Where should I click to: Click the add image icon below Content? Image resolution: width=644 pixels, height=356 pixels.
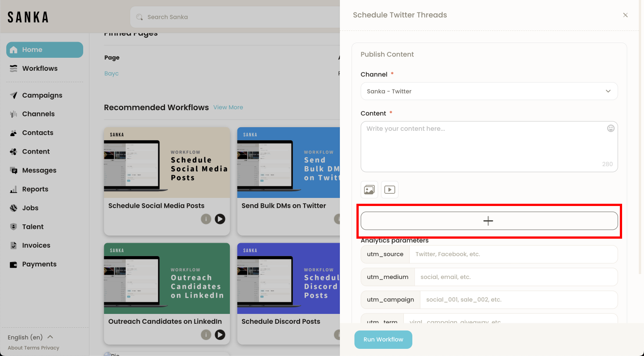(x=369, y=190)
